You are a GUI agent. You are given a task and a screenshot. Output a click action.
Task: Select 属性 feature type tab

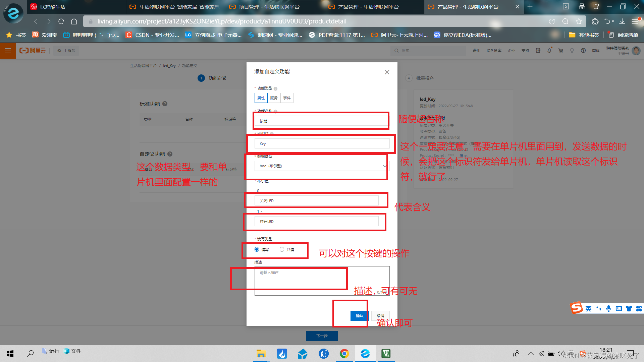261,98
